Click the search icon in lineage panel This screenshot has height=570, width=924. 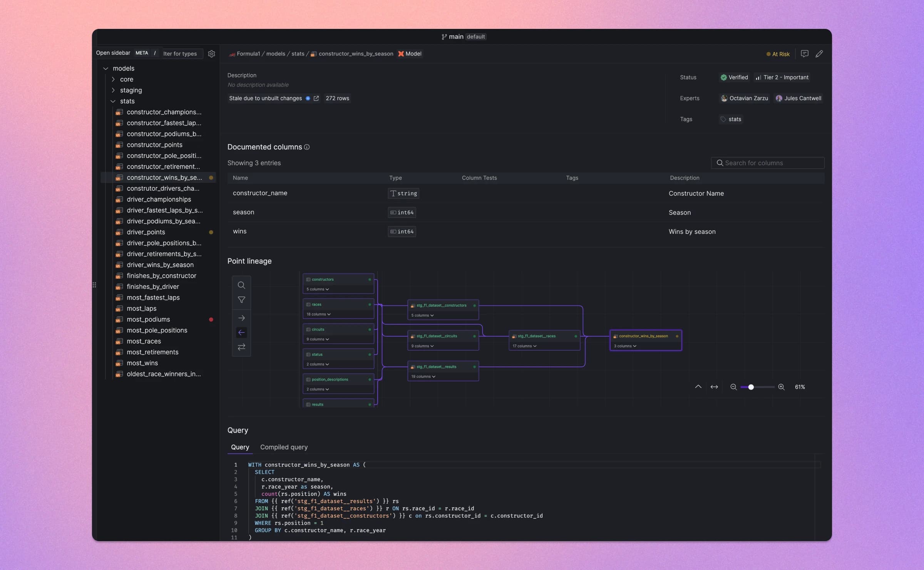coord(241,285)
